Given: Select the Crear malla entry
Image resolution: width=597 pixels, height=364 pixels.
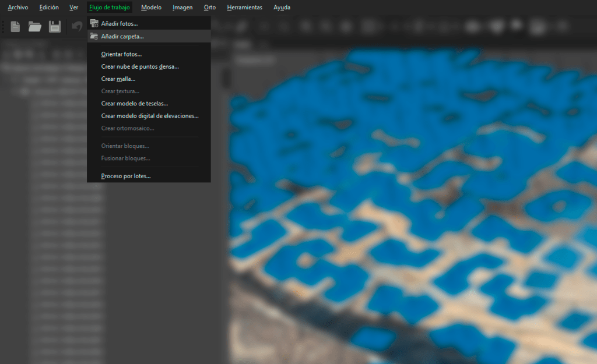Looking at the screenshot, I should tap(118, 79).
